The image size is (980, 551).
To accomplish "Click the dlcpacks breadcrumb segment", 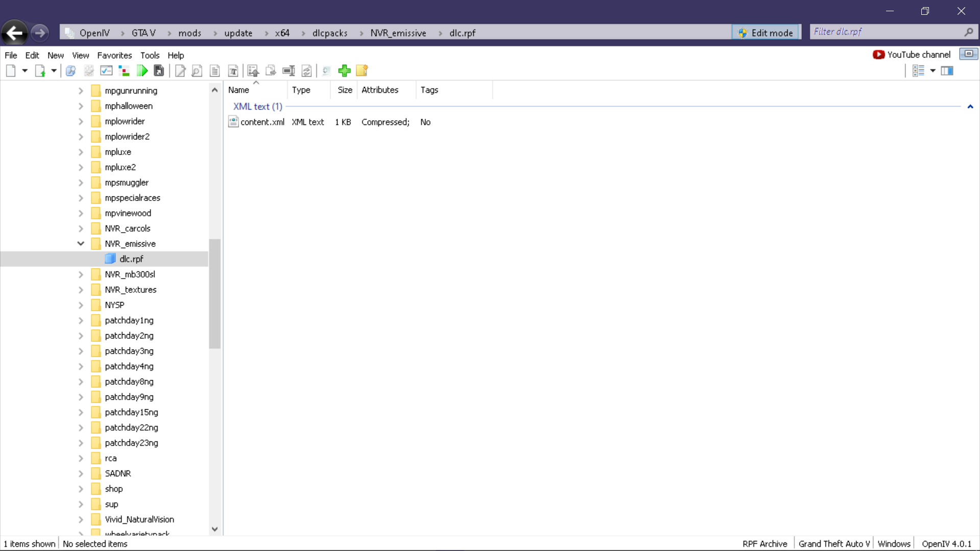I will 330,33.
